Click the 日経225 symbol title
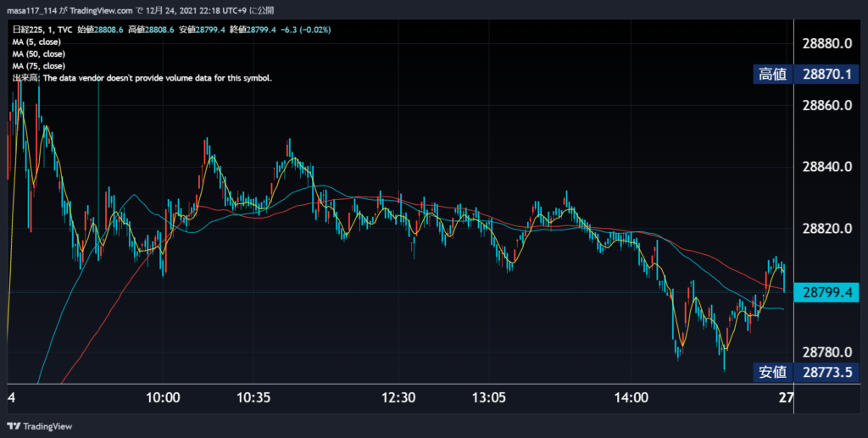The image size is (868, 438). 25,30
